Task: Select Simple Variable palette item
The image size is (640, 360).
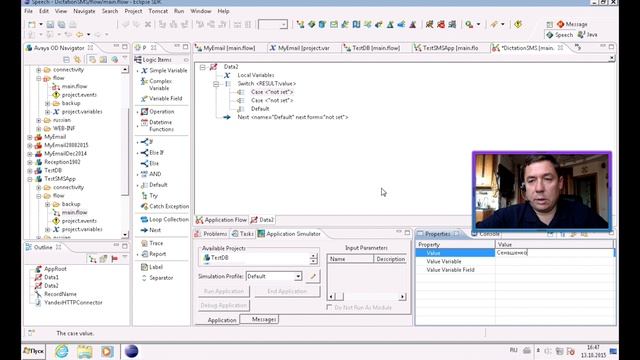Action: click(164, 71)
